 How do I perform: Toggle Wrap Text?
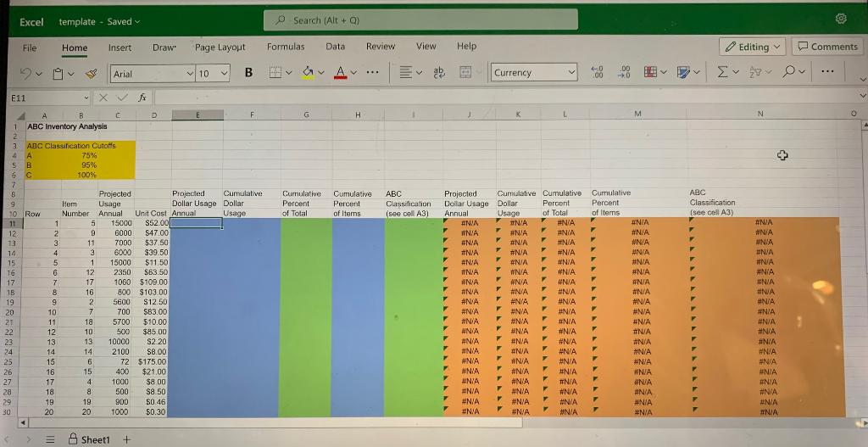click(x=440, y=73)
